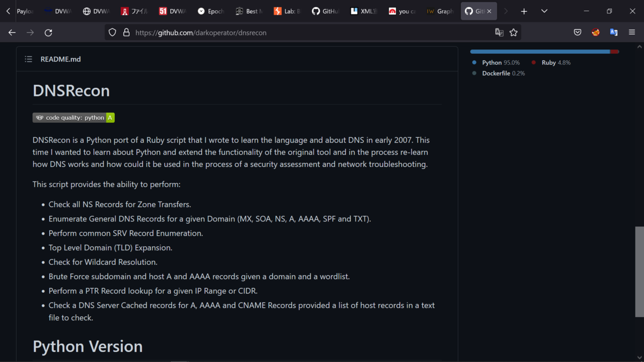The height and width of the screenshot is (362, 644).
Task: Click the translate page icon in address bar
Action: pyautogui.click(x=499, y=33)
